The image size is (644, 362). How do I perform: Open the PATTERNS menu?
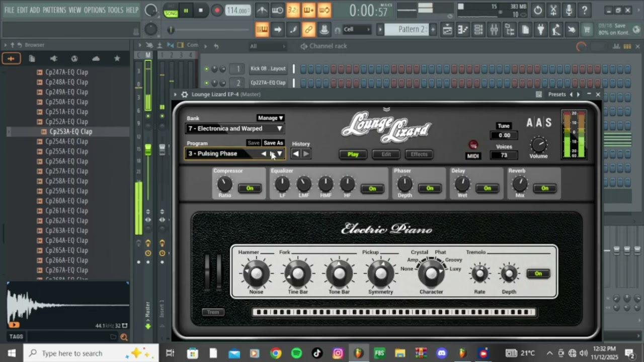pos(54,10)
